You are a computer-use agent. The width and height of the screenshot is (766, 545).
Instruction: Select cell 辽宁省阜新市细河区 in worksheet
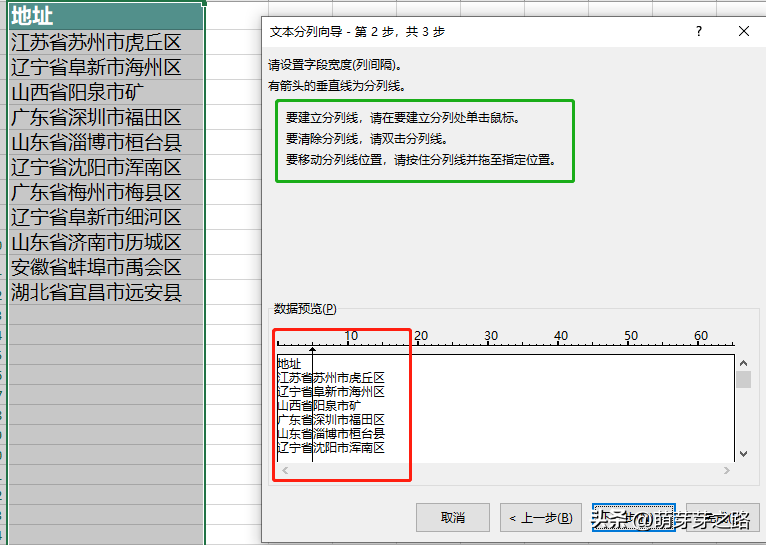click(106, 217)
